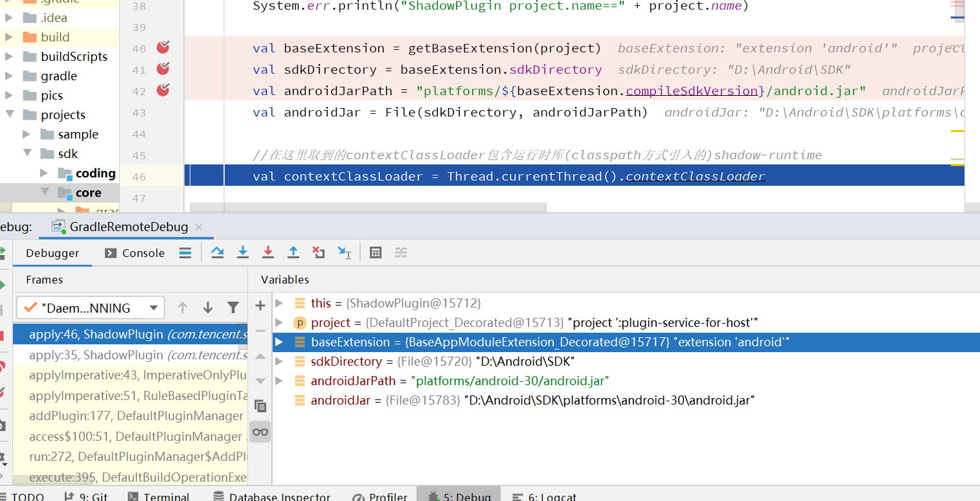Click the Step Over debugger icon
The image size is (980, 501).
(x=218, y=252)
